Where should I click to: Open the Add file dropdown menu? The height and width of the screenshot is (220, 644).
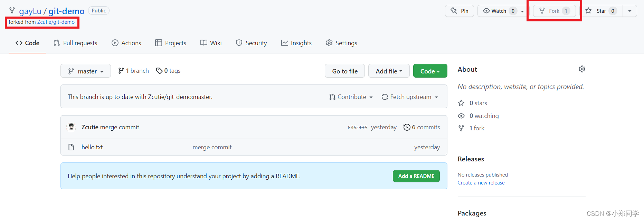click(x=389, y=71)
